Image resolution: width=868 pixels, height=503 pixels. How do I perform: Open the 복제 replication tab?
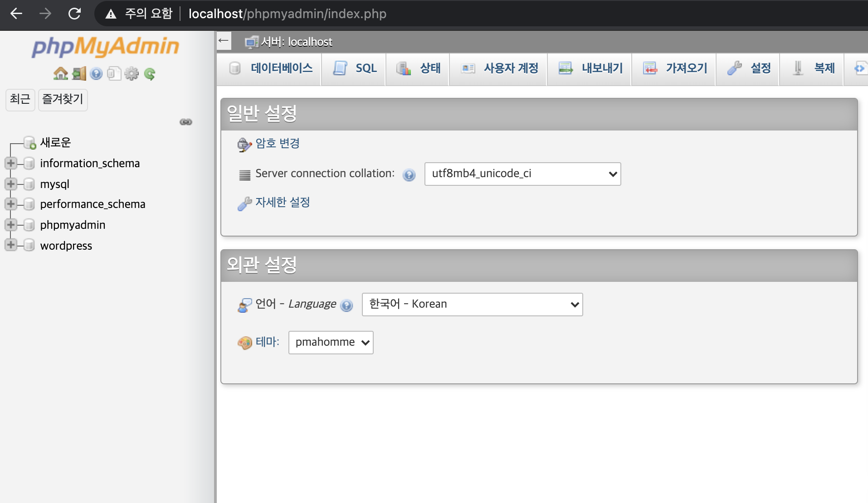click(x=812, y=69)
